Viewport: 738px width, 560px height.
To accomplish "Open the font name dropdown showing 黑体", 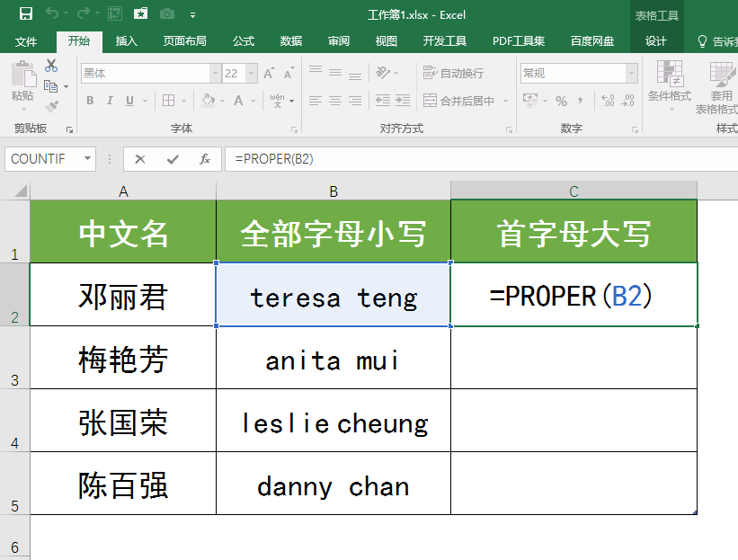I will pyautogui.click(x=215, y=74).
